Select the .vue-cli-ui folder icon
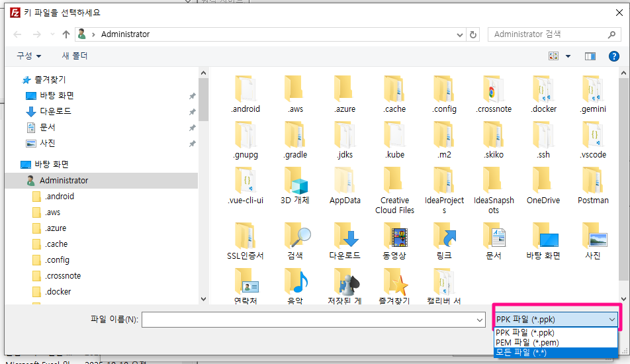630x364 pixels. click(x=245, y=181)
